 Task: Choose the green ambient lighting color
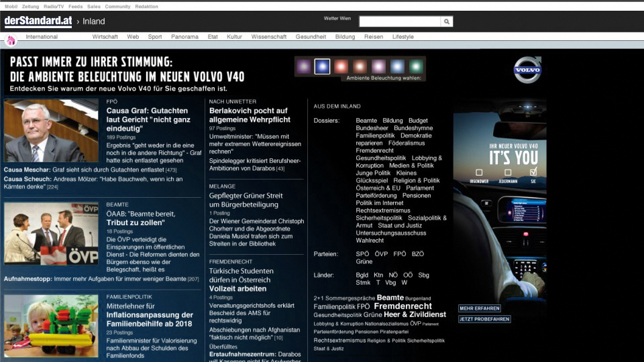(x=416, y=66)
